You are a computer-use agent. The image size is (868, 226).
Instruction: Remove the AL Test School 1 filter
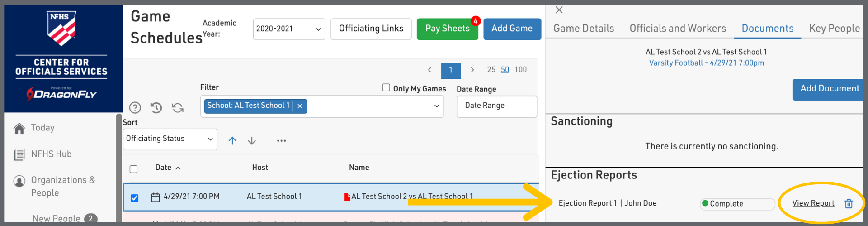(300, 106)
